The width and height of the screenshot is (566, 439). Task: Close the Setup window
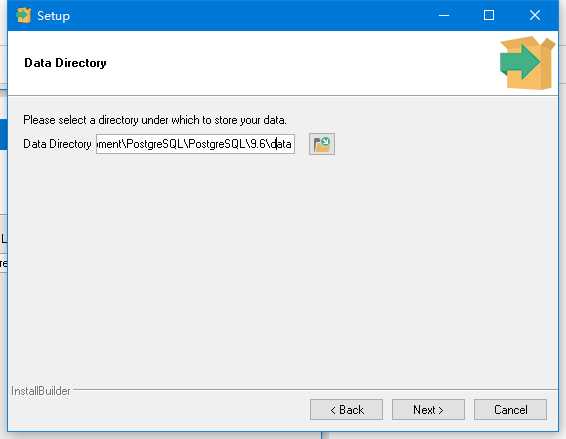(x=535, y=16)
